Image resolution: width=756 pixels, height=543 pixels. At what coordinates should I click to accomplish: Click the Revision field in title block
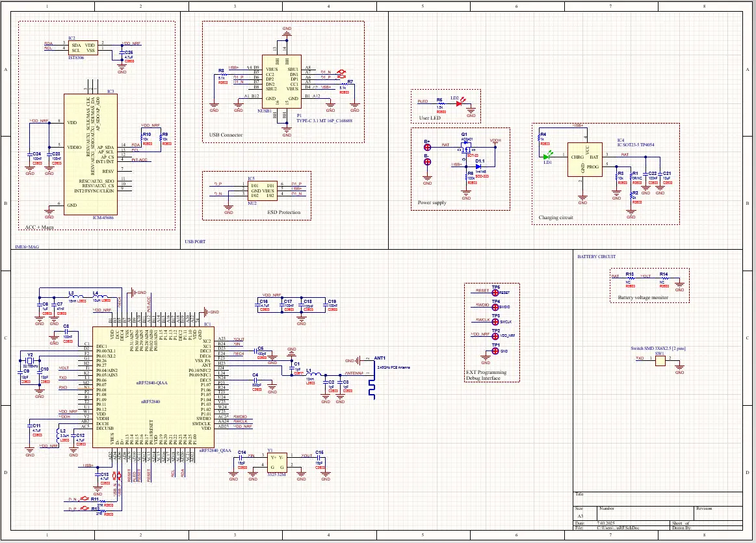click(718, 512)
